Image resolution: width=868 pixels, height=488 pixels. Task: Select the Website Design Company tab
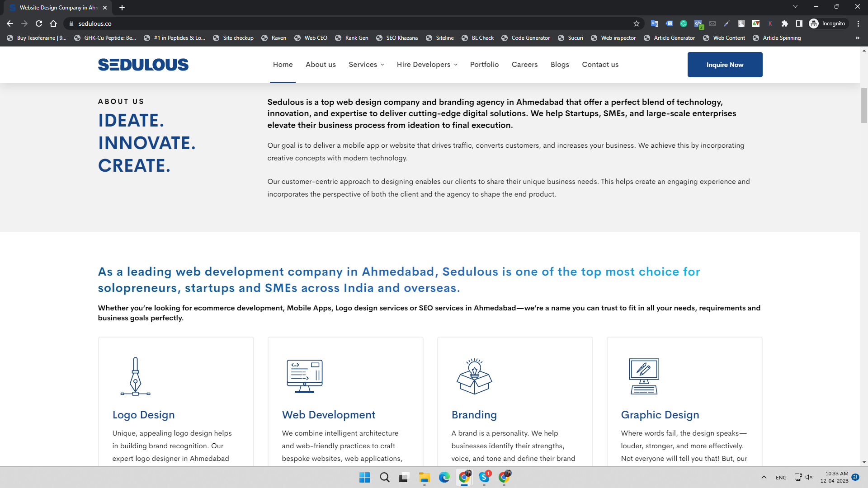click(58, 8)
